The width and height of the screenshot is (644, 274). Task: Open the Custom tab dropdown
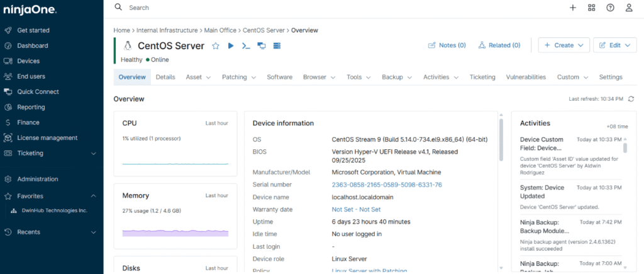pos(572,77)
